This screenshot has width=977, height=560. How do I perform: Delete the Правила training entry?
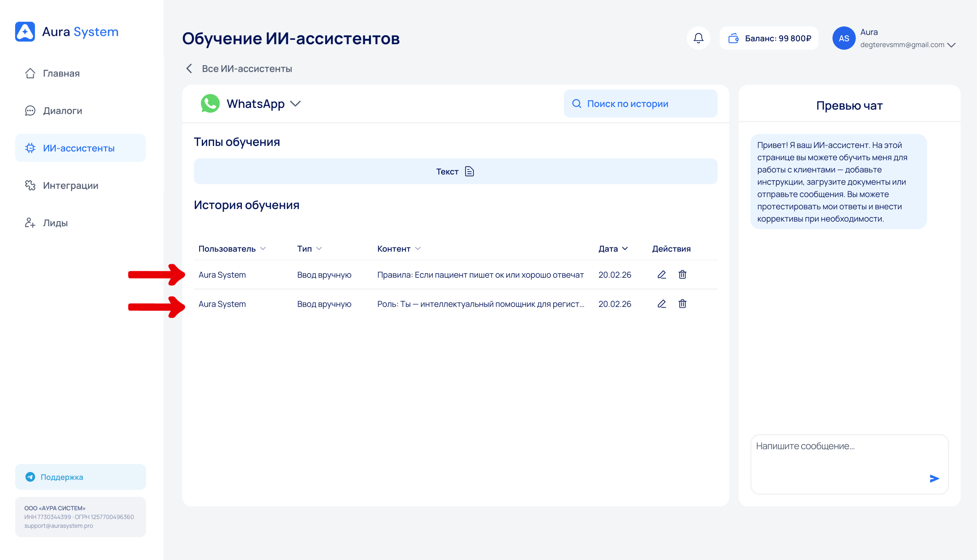(682, 274)
